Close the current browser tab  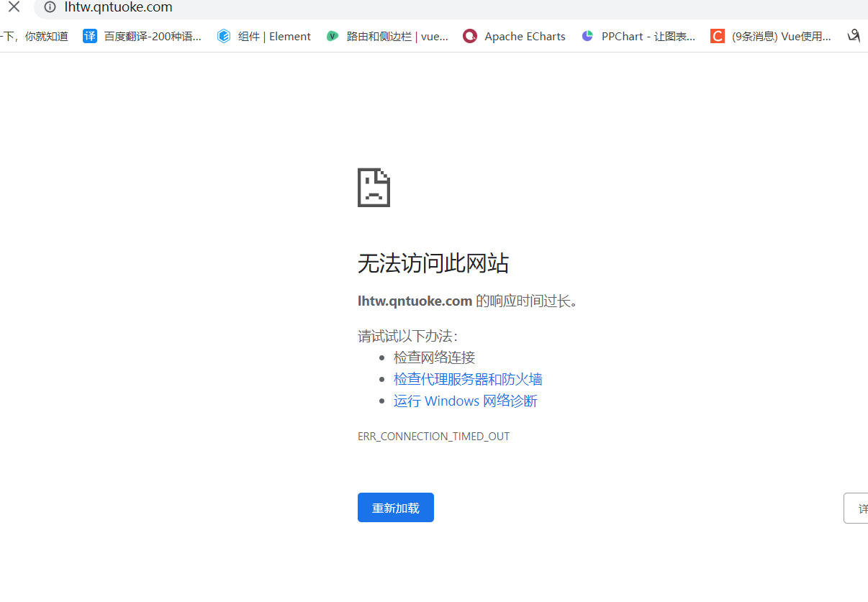coord(14,8)
